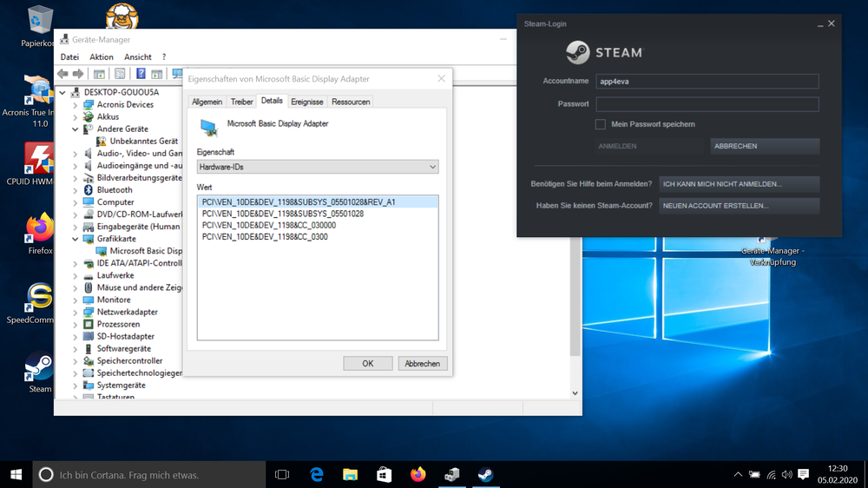Open CPUID HWMonitor desktop icon
Image resolution: width=868 pixels, height=488 pixels.
point(40,158)
